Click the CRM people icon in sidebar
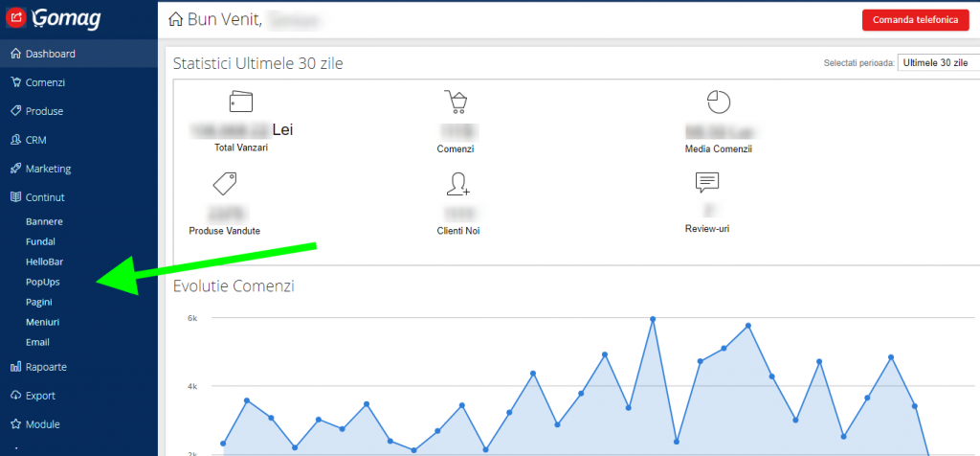This screenshot has width=980, height=456. tap(16, 140)
